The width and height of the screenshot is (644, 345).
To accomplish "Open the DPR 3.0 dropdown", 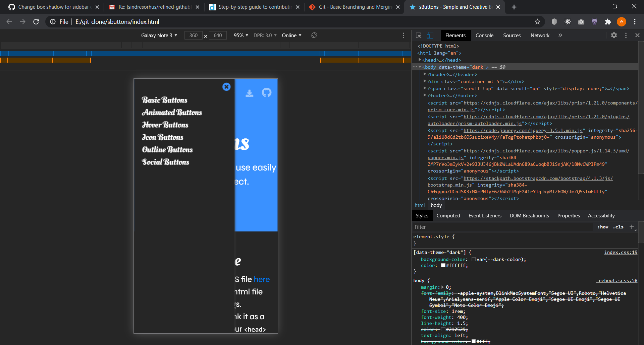I will (x=265, y=35).
